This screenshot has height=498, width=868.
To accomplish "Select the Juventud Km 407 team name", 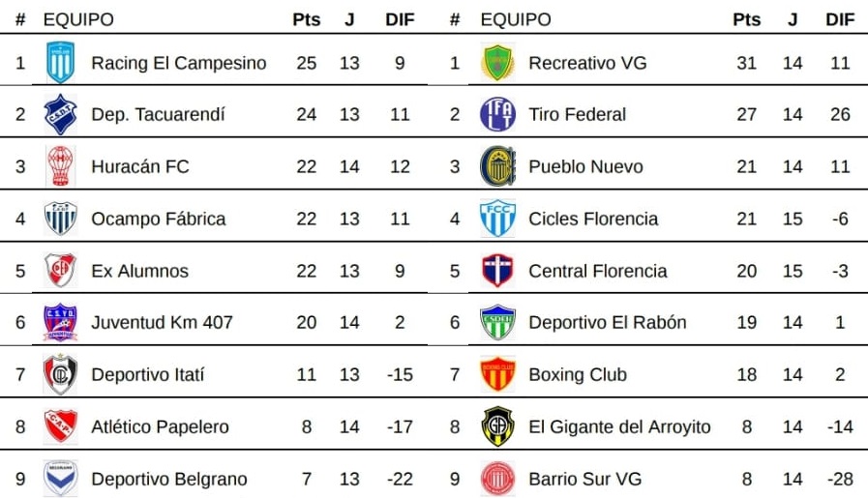I will click(162, 322).
